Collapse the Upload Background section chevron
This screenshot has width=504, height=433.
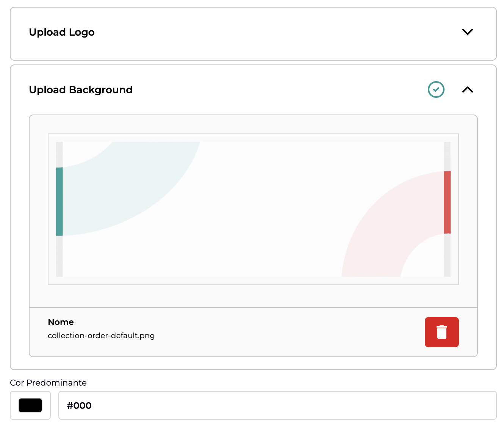pyautogui.click(x=468, y=90)
